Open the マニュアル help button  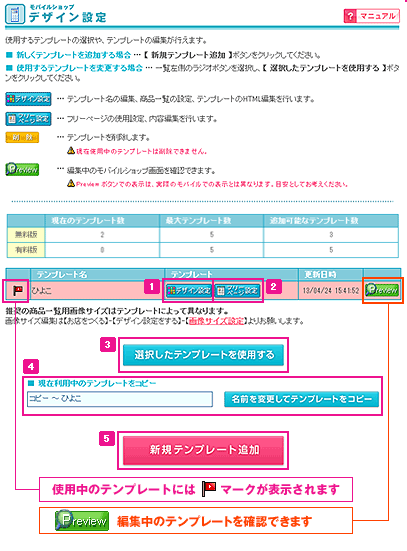[372, 16]
